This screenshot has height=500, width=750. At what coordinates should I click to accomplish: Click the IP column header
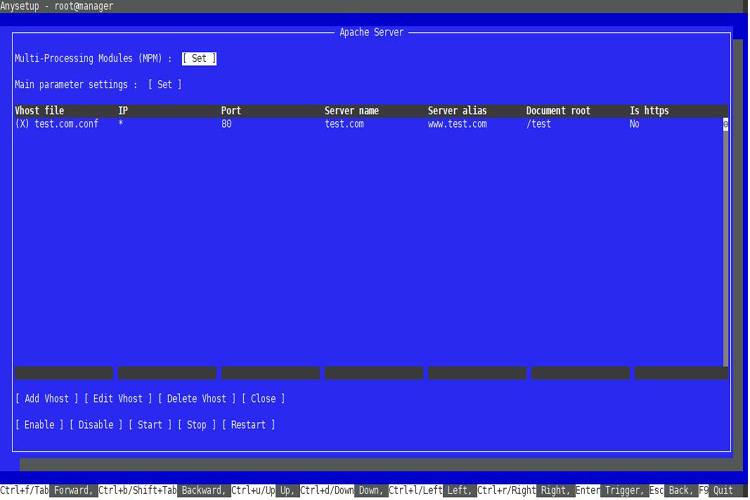[123, 111]
